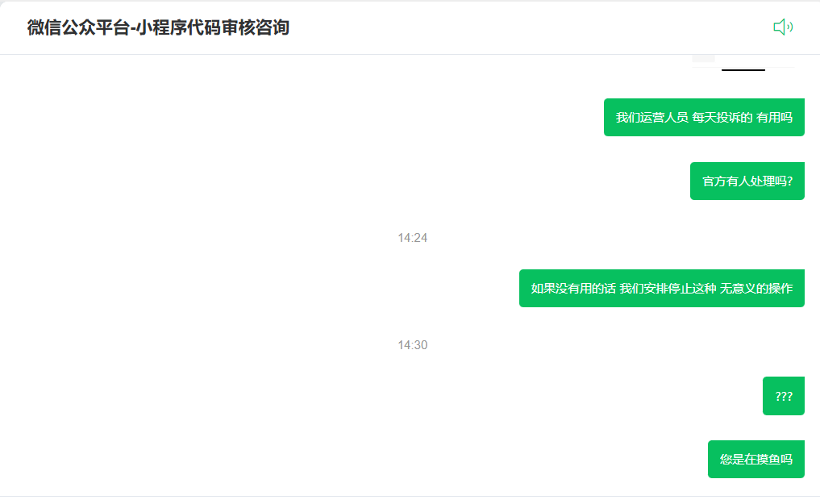Click 微信公众平台 at the start of the title
The image size is (820, 504).
(x=78, y=27)
